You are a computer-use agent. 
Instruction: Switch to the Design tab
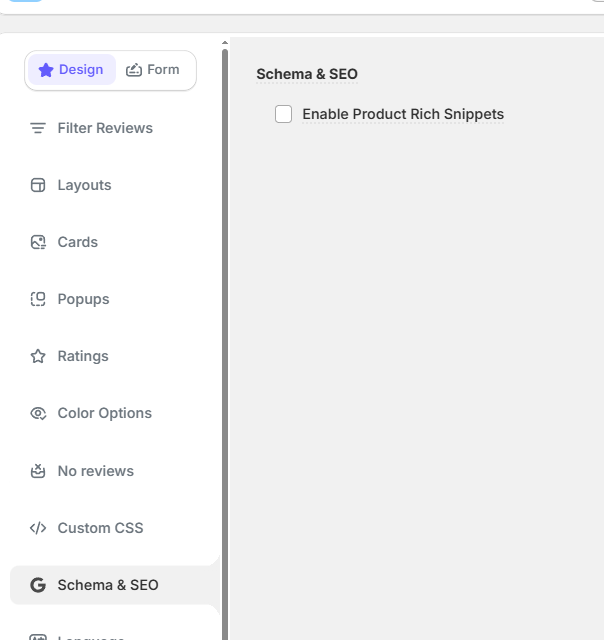(71, 70)
